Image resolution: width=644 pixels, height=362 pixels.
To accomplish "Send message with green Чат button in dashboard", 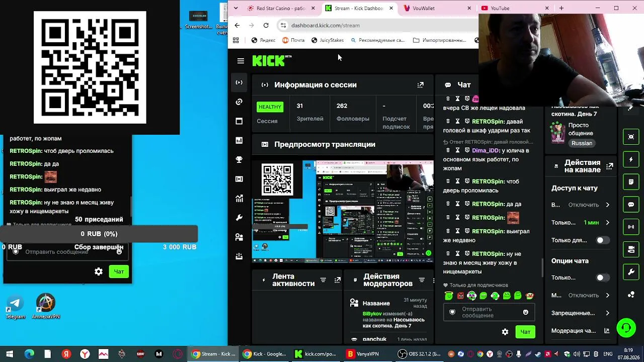I will [x=525, y=332].
